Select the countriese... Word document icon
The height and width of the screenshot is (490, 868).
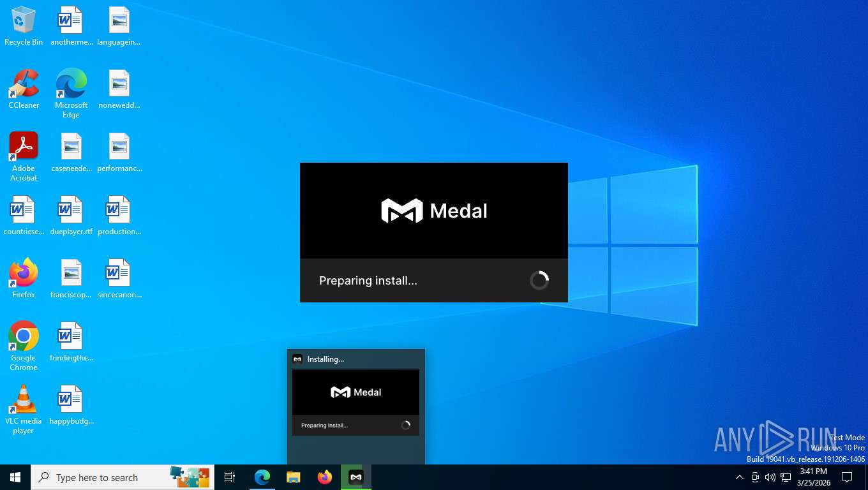[24, 216]
